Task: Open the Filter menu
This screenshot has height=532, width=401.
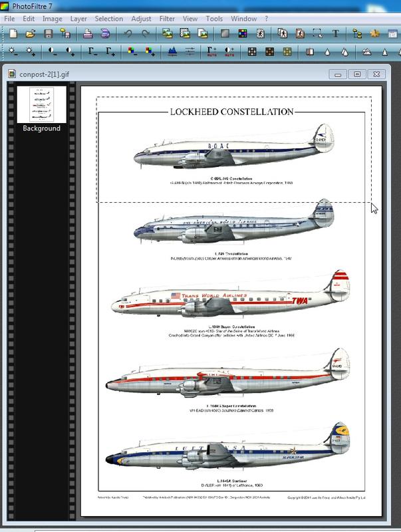Action: pos(167,19)
